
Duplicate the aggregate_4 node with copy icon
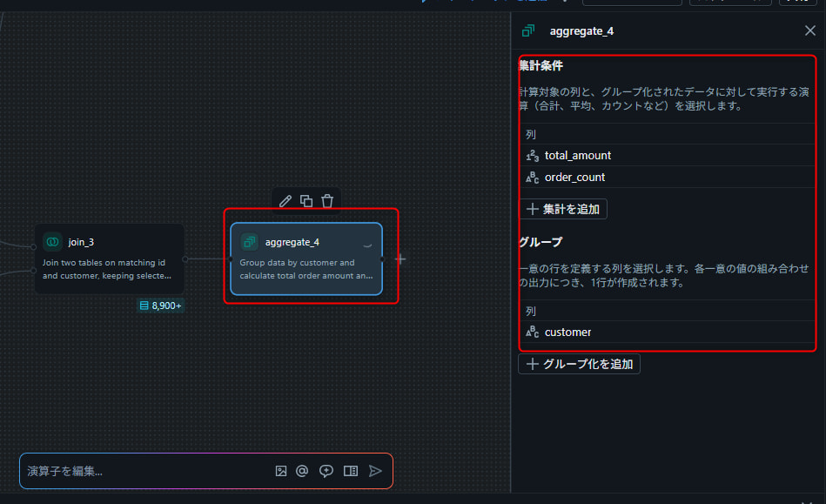[x=306, y=201]
